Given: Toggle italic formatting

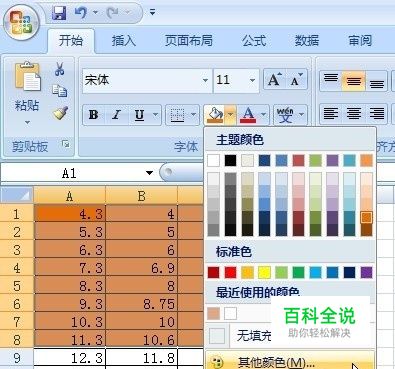Looking at the screenshot, I should coord(116,115).
